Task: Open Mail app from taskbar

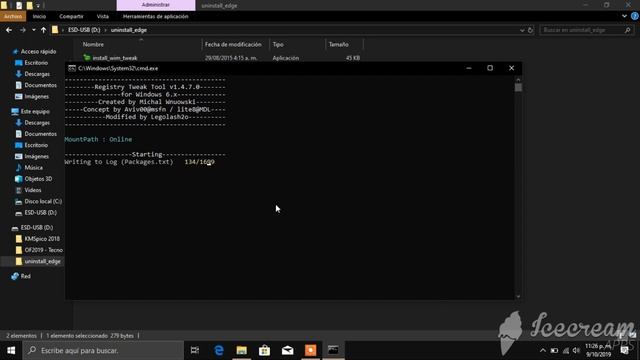Action: pyautogui.click(x=287, y=350)
